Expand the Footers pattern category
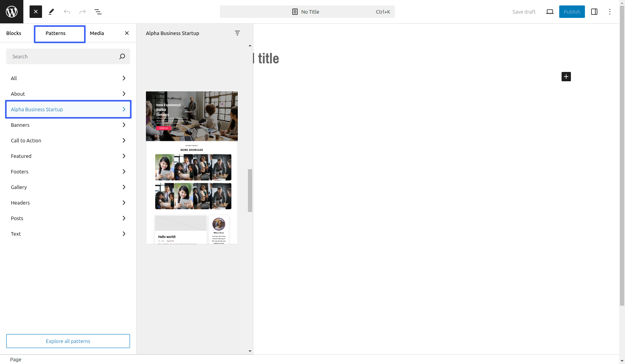 pos(68,171)
